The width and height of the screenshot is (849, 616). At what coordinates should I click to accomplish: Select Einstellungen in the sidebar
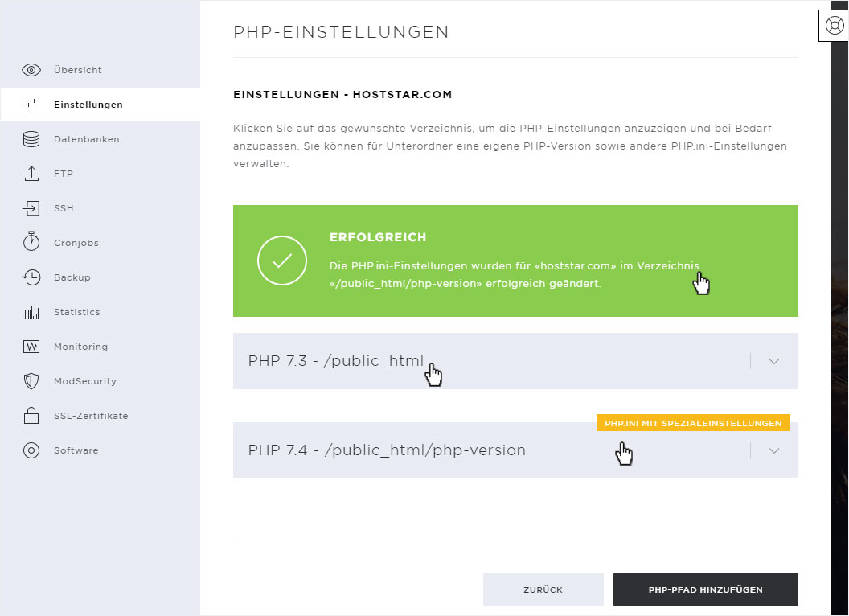pos(100,105)
